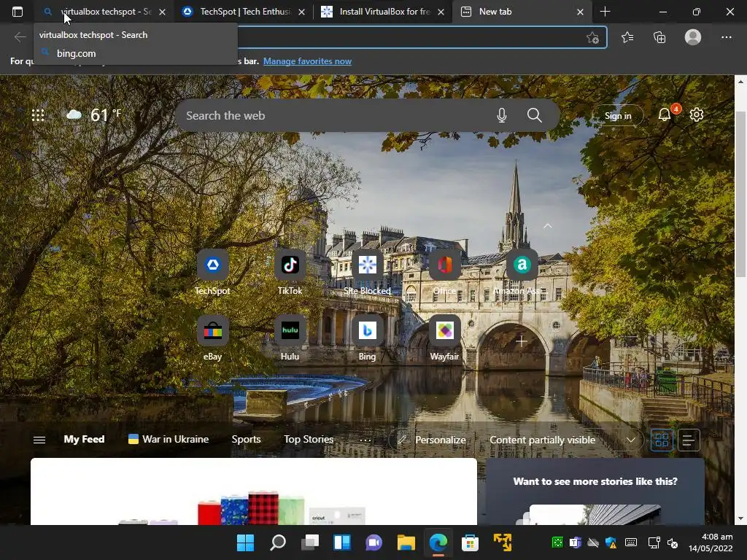The height and width of the screenshot is (560, 747).
Task: Collapse quick links with chevron
Action: [x=548, y=226]
